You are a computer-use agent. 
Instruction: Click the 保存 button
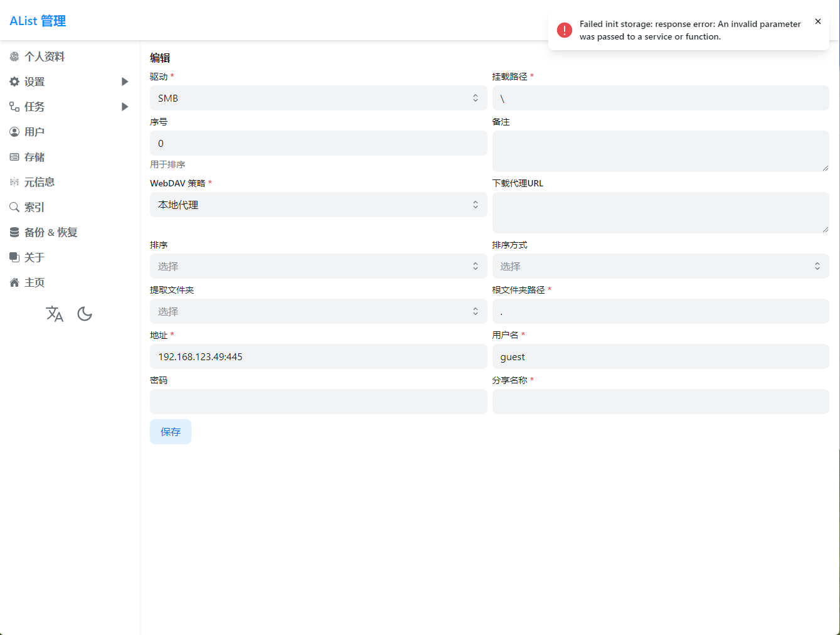coord(171,432)
